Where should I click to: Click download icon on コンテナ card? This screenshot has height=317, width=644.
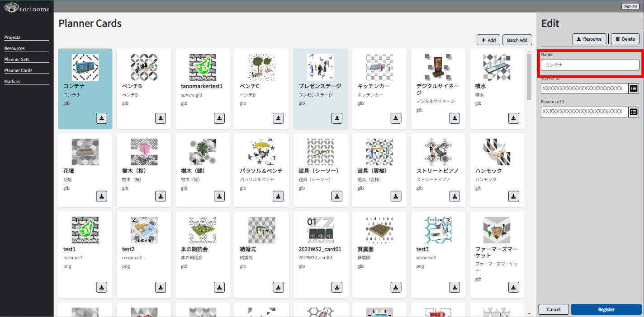102,118
